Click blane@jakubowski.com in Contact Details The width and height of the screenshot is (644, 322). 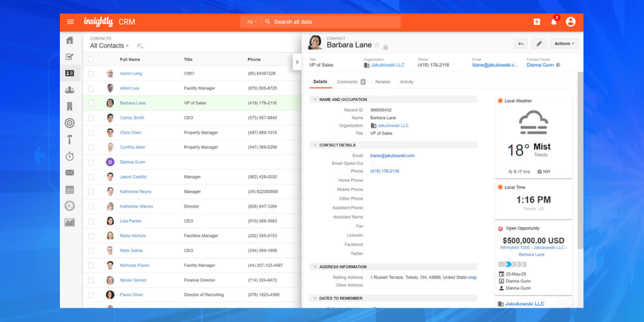tap(392, 156)
